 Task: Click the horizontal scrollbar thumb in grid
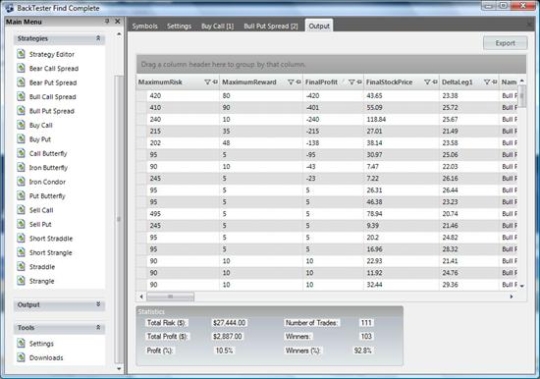(170, 296)
